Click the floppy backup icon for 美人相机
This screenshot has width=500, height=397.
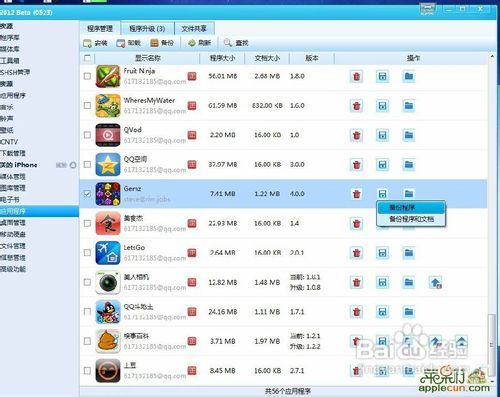point(382,283)
